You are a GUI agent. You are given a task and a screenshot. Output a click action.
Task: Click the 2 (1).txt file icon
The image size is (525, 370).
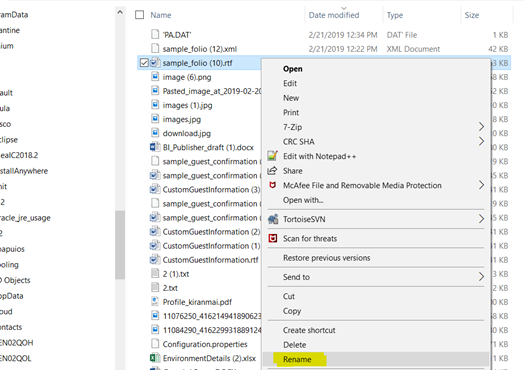point(155,273)
